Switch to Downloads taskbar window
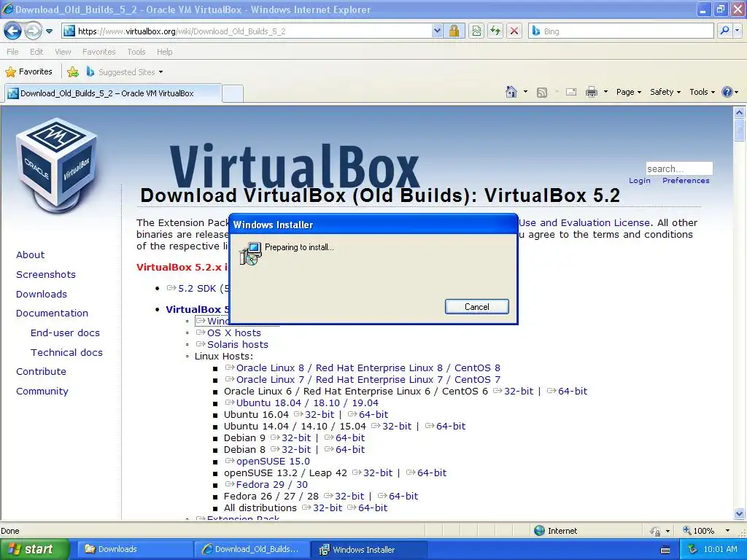The height and width of the screenshot is (560, 747). click(134, 549)
